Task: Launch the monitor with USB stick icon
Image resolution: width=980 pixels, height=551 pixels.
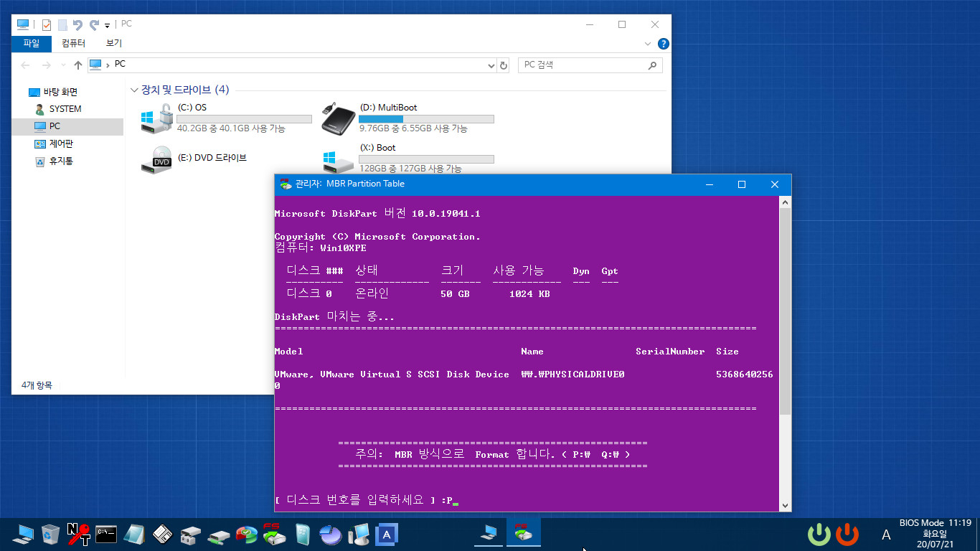Action: coord(358,534)
